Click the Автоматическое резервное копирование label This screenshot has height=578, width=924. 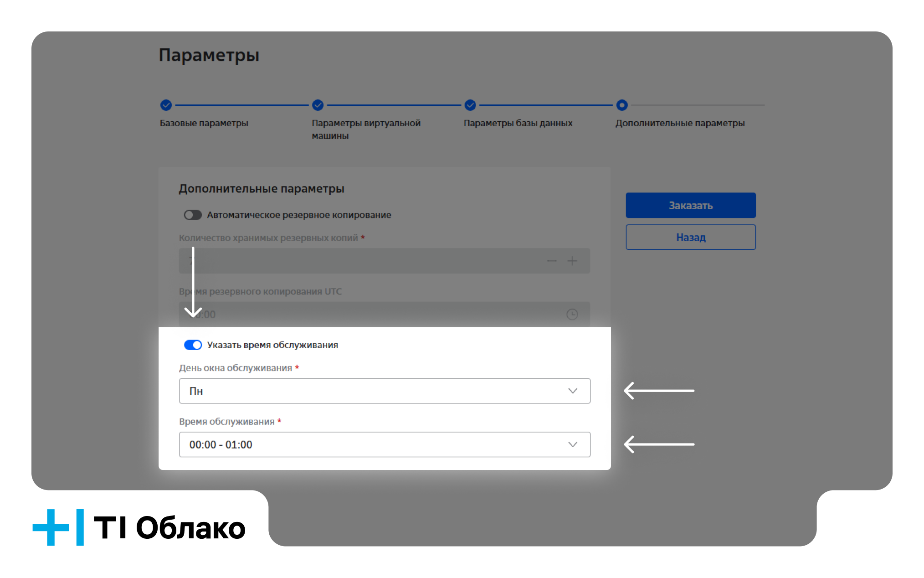click(x=299, y=215)
